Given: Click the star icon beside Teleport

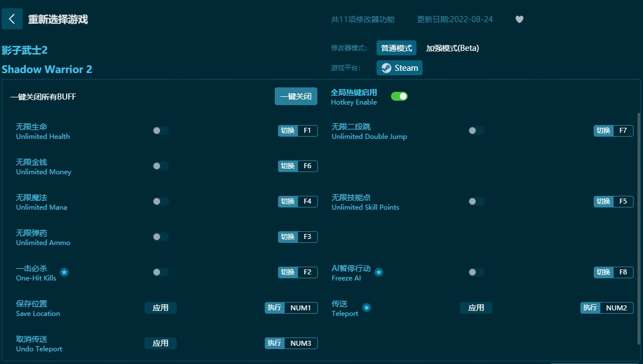Looking at the screenshot, I should coord(366,308).
